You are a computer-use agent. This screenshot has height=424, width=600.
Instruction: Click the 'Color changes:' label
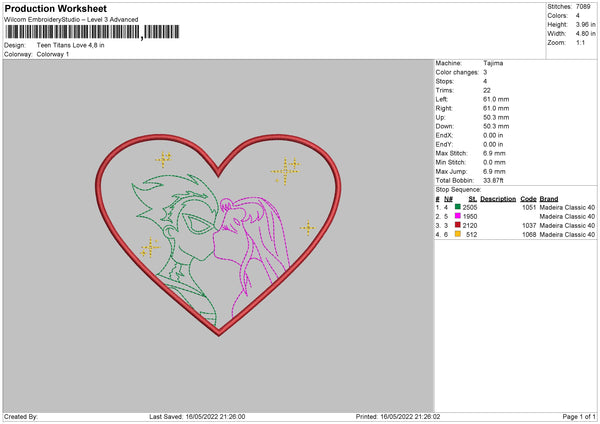click(x=457, y=72)
